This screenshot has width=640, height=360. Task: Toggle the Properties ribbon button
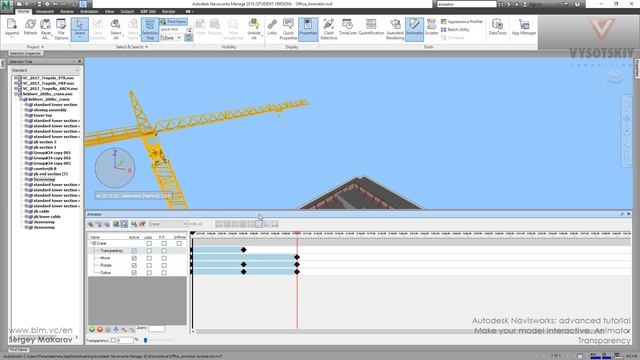click(x=308, y=29)
